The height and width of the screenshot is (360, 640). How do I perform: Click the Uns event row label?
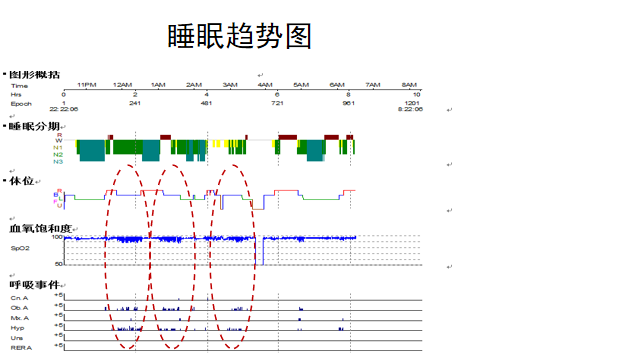click(17, 338)
